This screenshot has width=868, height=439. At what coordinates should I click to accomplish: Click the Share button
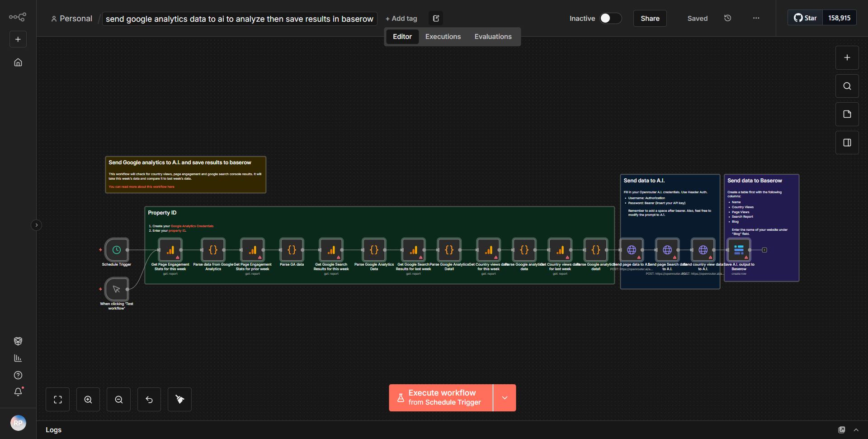650,19
